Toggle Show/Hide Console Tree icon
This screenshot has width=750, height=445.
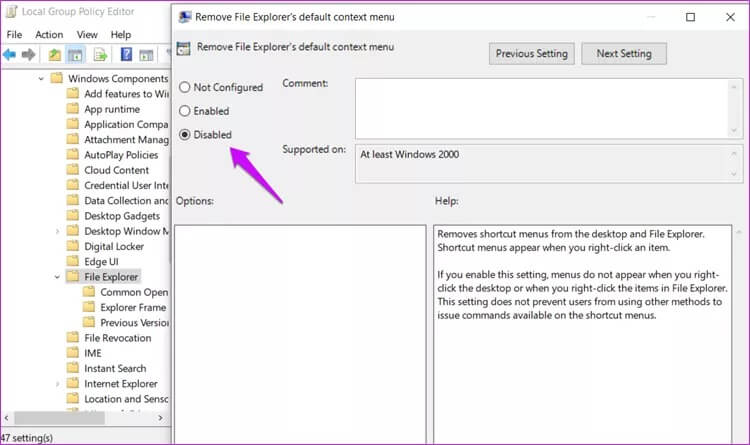click(75, 55)
